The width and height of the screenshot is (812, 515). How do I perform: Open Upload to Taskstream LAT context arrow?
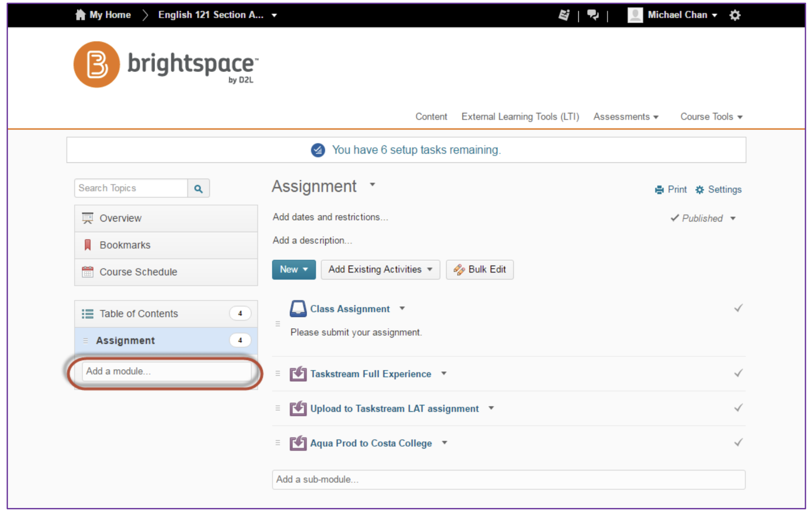(491, 408)
